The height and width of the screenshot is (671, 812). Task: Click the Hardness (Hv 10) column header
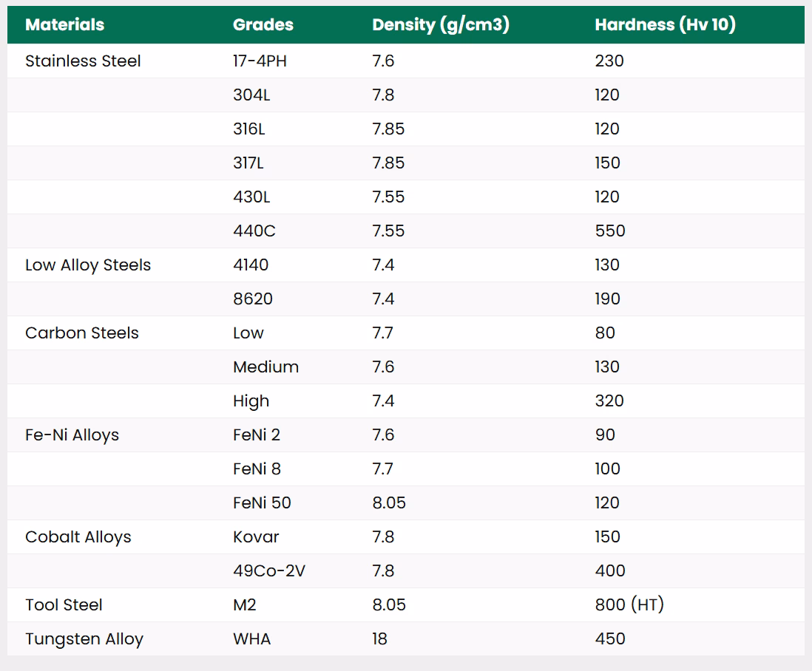665,24
